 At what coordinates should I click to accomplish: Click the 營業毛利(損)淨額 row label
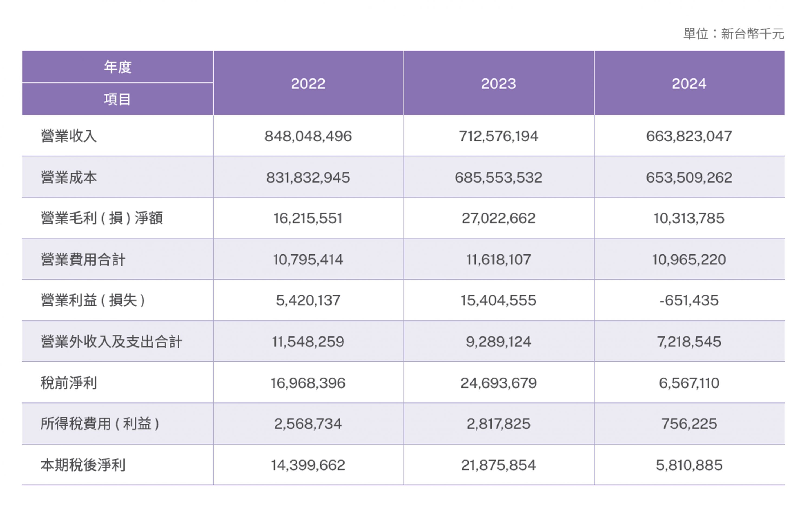click(102, 218)
